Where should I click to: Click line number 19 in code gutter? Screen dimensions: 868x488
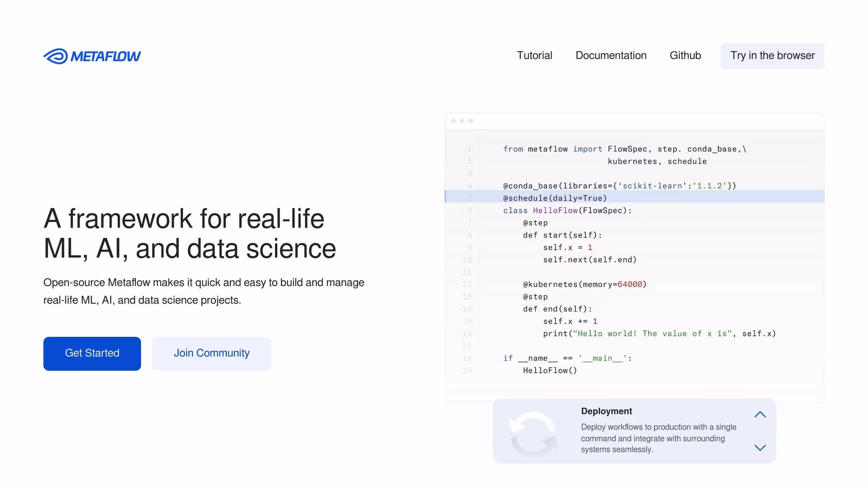[x=467, y=371]
